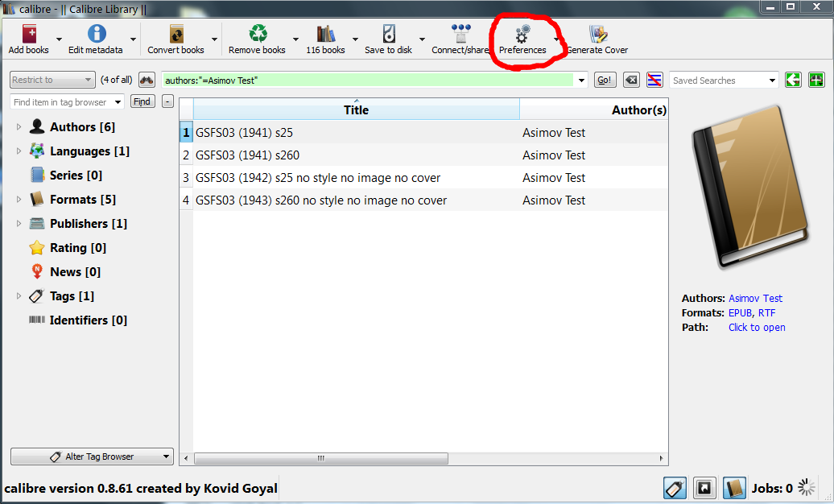
Task: Save current search with green plus icon
Action: coord(816,81)
